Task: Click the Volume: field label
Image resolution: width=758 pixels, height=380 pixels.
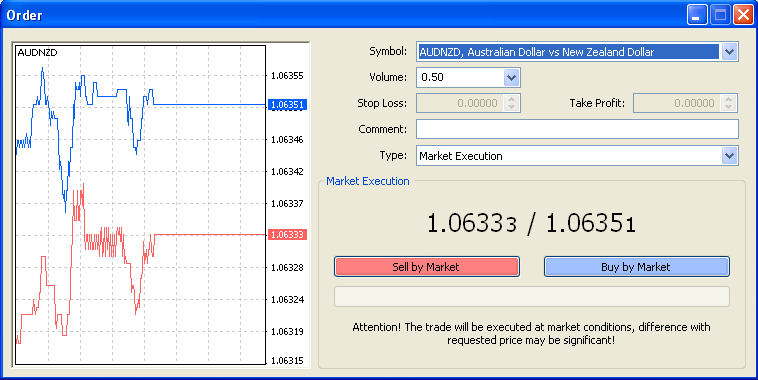Action: tap(388, 77)
